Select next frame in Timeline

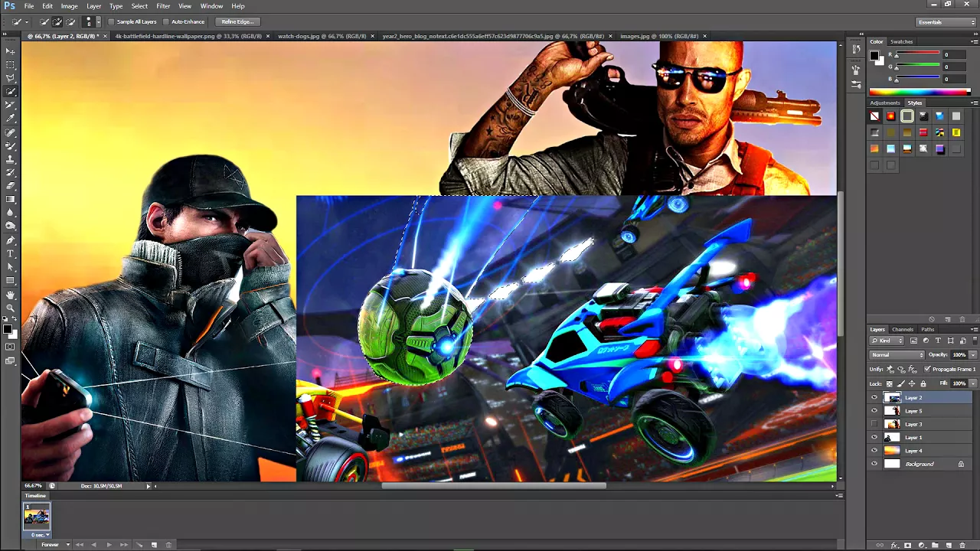123,545
